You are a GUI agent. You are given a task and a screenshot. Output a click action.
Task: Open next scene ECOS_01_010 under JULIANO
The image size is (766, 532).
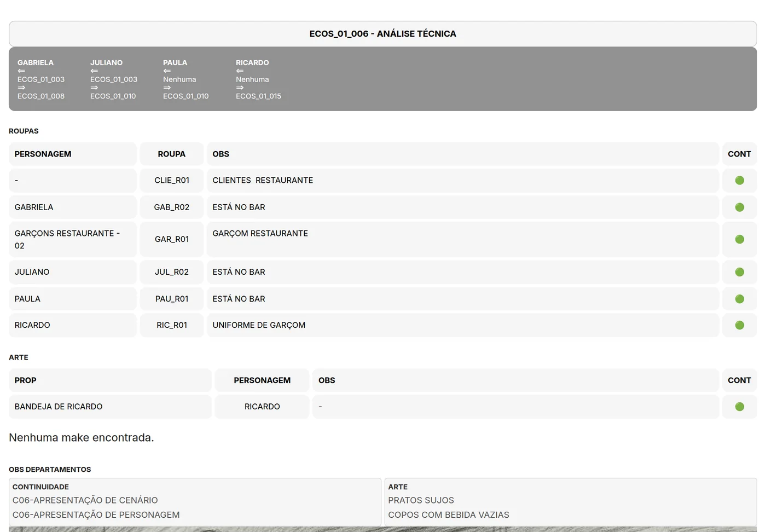pyautogui.click(x=113, y=96)
